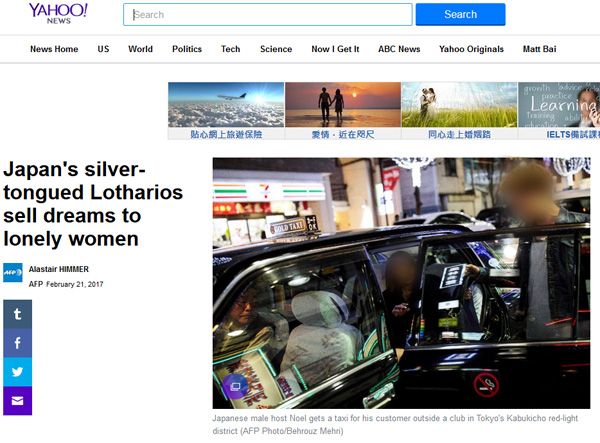Viewport: 600px width, 443px height.
Task: Click the purple slideshow icon on photo
Action: [x=235, y=386]
